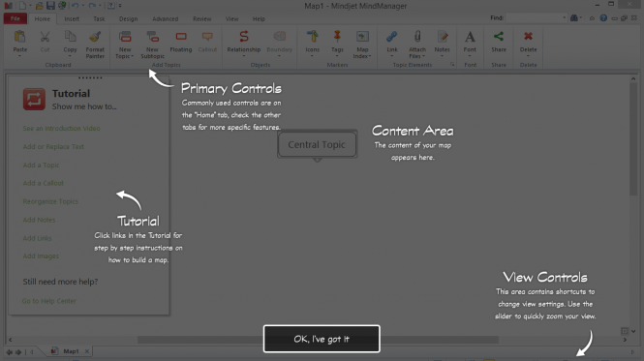Click the Paste icon in Clipboard
This screenshot has height=361, width=644.
tap(19, 37)
